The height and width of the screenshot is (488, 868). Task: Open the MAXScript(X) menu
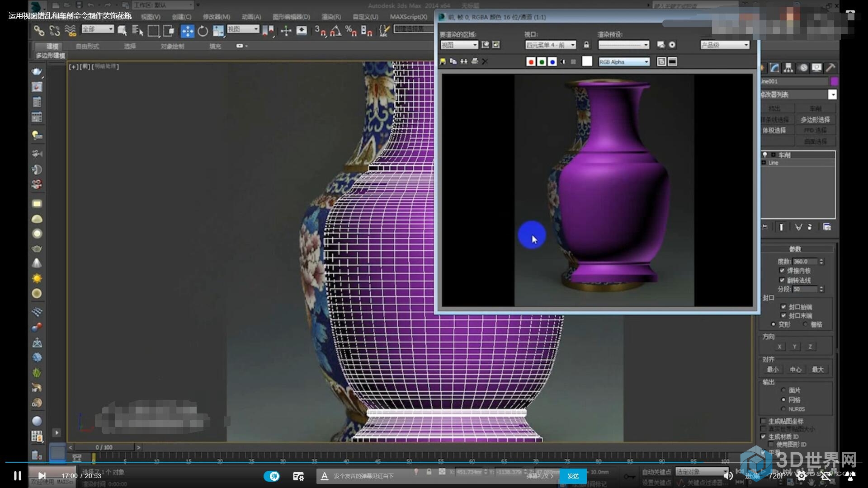[408, 17]
